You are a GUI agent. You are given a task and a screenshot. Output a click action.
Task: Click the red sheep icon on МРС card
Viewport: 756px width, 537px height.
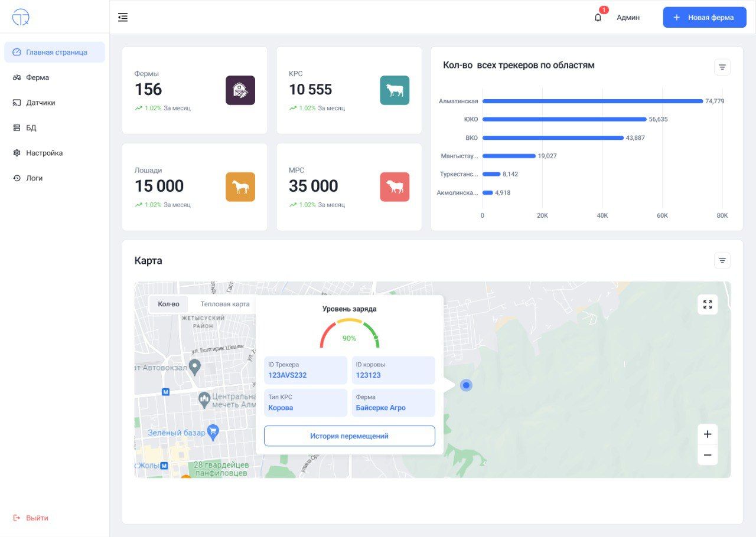coord(395,187)
